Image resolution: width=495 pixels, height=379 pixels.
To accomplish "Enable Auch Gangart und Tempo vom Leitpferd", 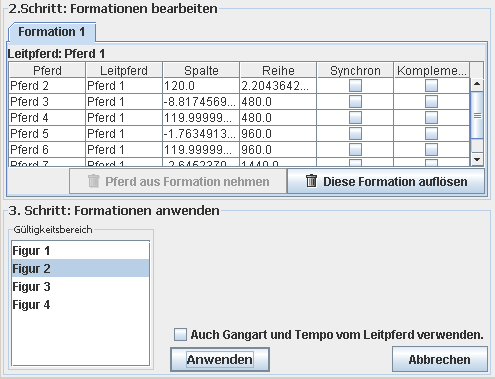I will [180, 334].
